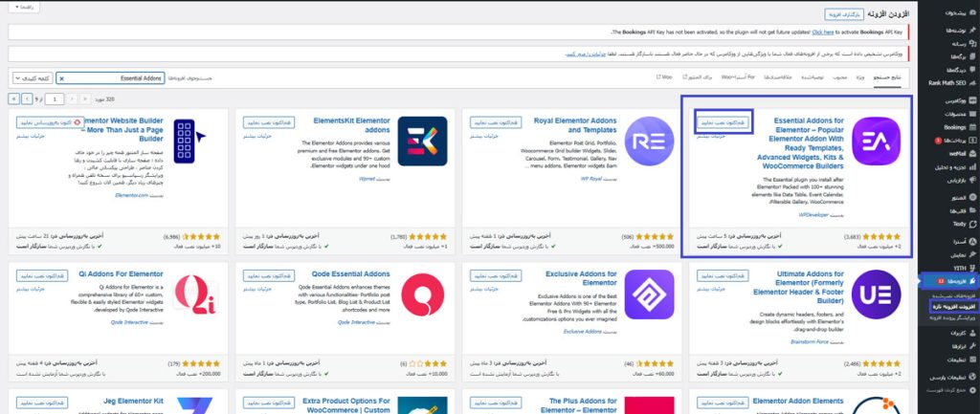Go to the next page of results
Screen dimensions: 980x414
click(25, 98)
